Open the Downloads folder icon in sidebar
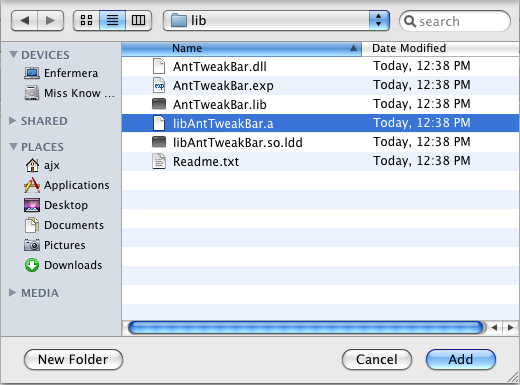 point(32,265)
